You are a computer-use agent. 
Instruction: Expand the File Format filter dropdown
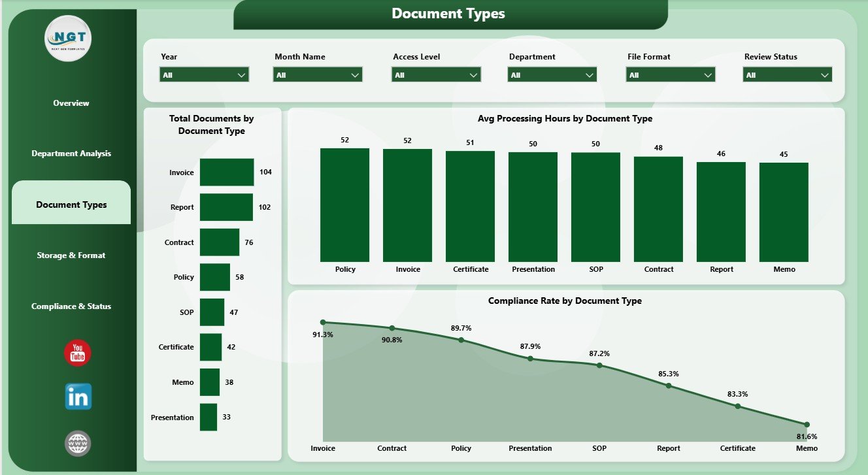(x=671, y=75)
